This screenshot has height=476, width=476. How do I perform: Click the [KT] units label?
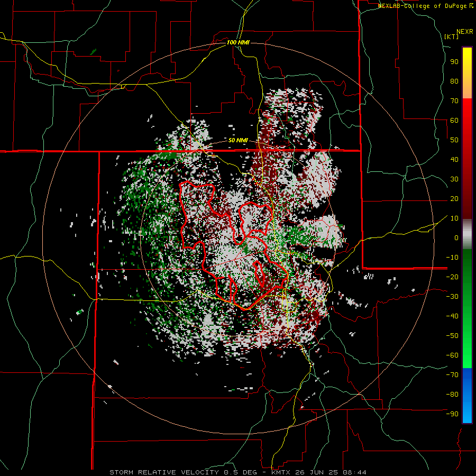tap(452, 36)
